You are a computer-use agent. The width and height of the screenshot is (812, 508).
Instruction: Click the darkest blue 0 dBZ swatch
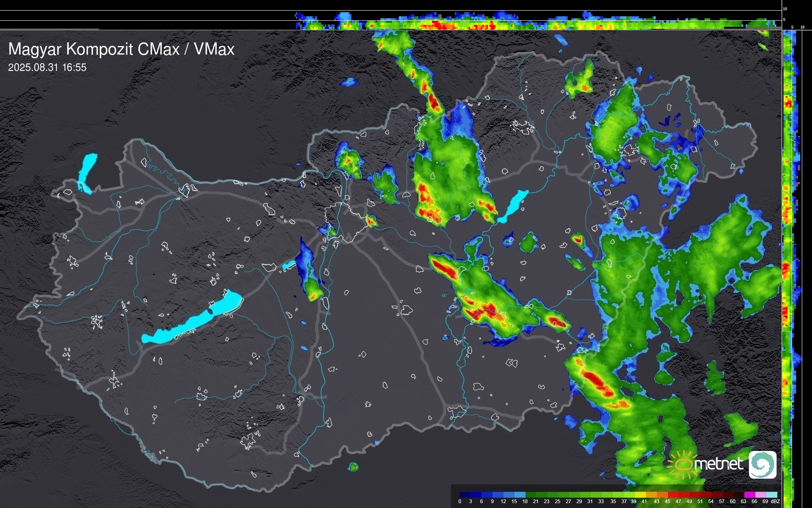(465, 495)
